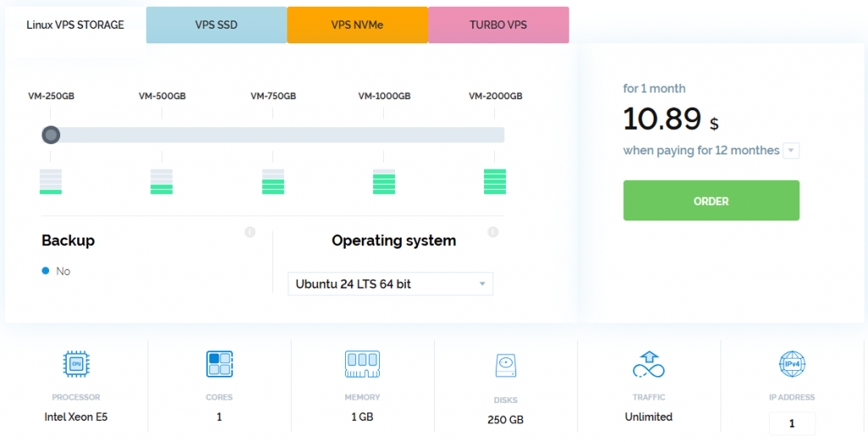Show the Backup info tooltip icon

(x=250, y=232)
